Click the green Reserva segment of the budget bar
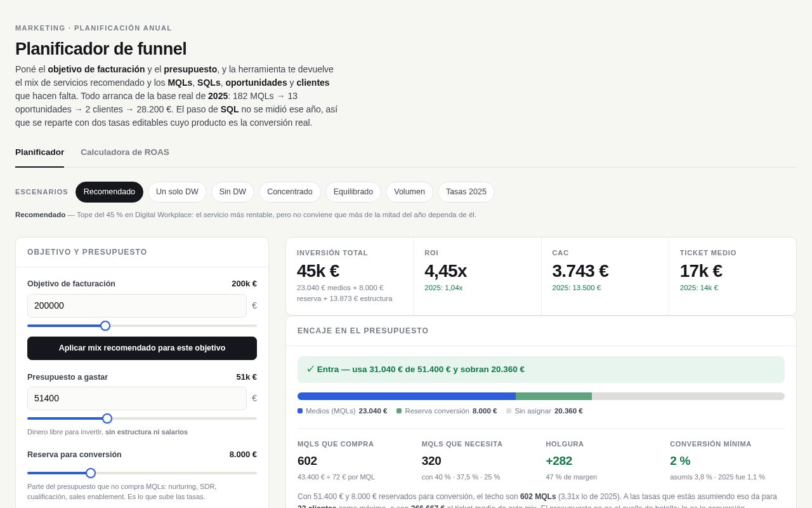Screen dimensions: 812x508 (554, 396)
